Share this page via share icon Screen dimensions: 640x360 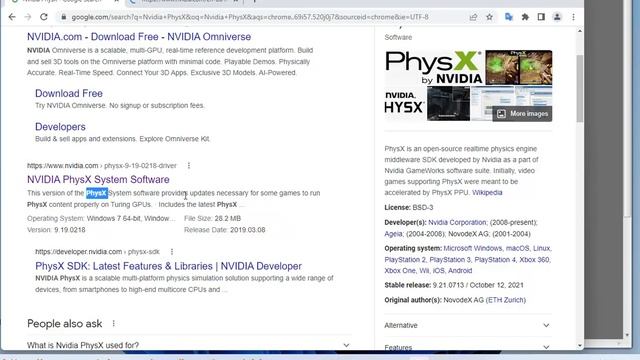[473, 17]
